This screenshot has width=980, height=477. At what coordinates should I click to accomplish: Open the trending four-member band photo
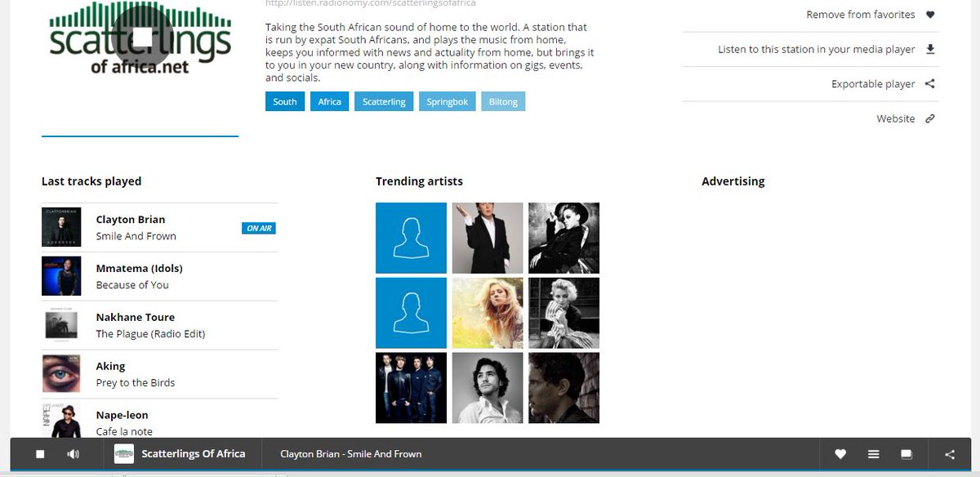(x=411, y=388)
